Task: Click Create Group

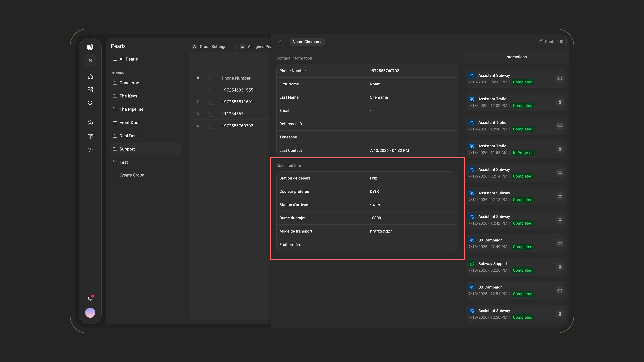Action: [128, 175]
